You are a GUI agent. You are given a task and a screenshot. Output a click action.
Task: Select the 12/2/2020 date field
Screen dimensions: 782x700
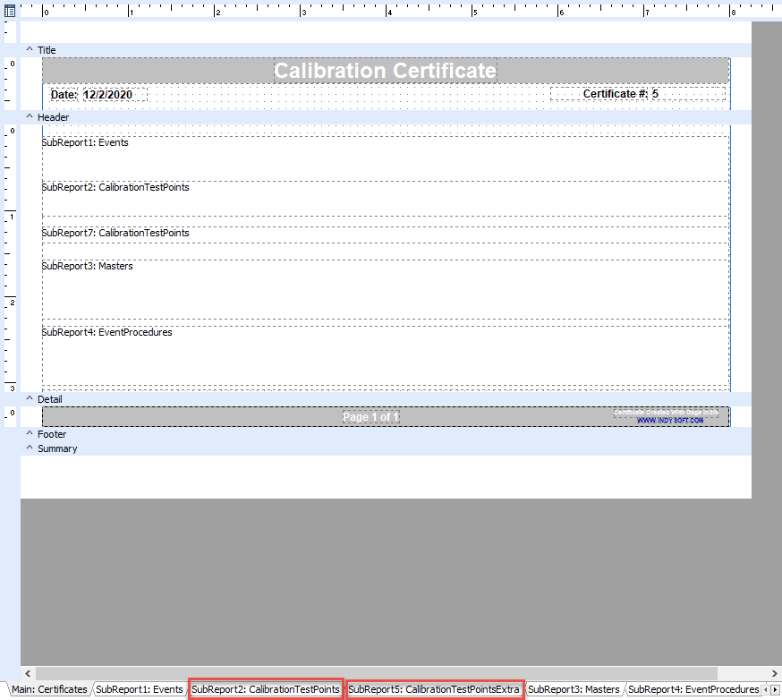tap(114, 94)
